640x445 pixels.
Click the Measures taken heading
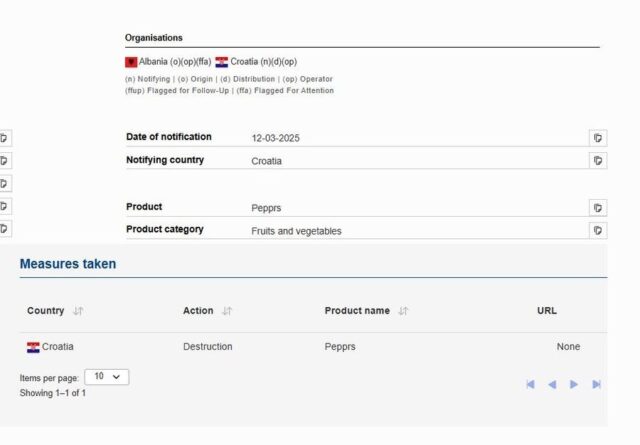point(68,264)
